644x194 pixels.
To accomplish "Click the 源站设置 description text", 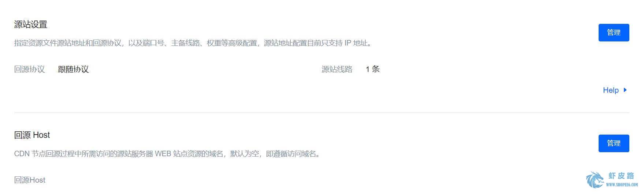I will [194, 43].
